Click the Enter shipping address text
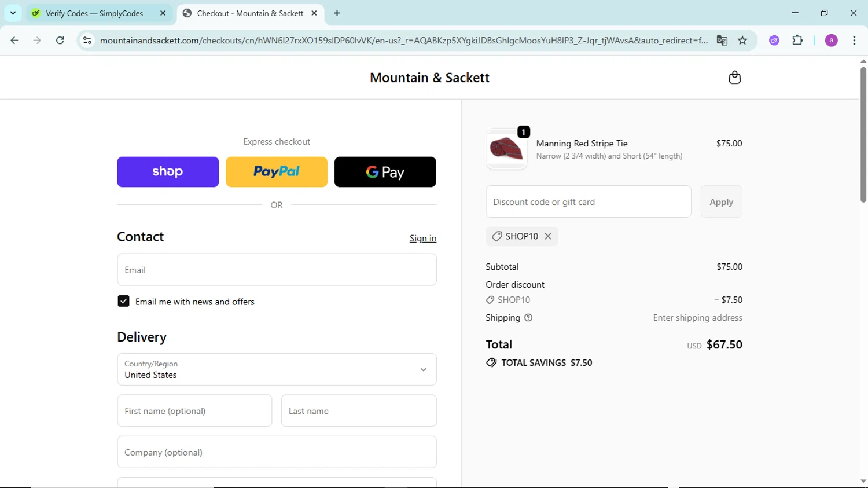Screen dimensions: 868x488 click(x=697, y=318)
